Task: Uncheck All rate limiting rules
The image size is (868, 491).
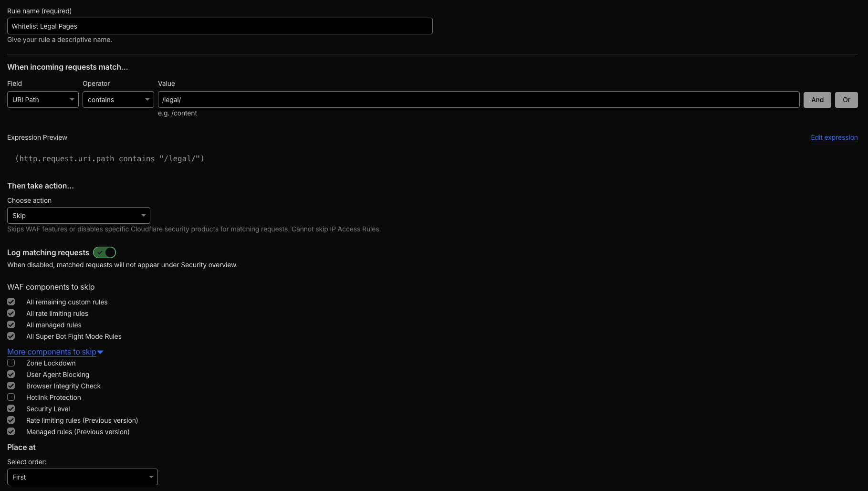Action: 11,313
